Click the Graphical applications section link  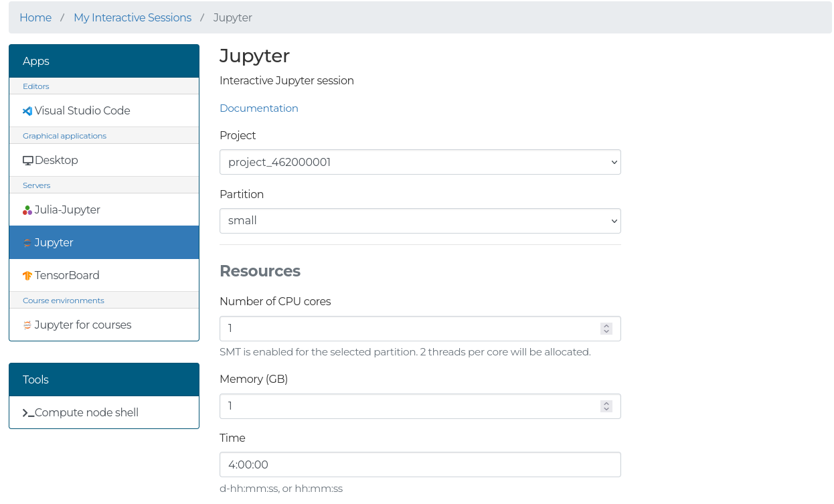[x=64, y=136]
